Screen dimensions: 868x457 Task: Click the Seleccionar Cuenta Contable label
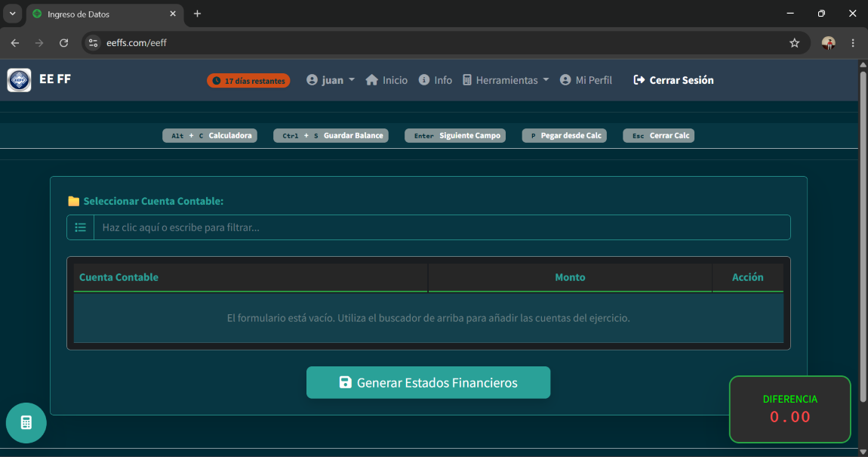point(153,201)
